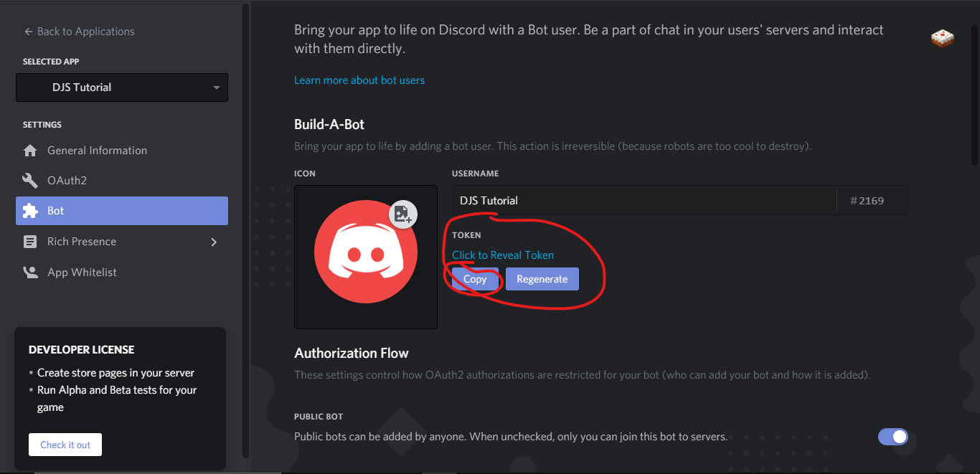The height and width of the screenshot is (474, 980).
Task: Click the Build-A-Bot section heading
Action: point(329,124)
